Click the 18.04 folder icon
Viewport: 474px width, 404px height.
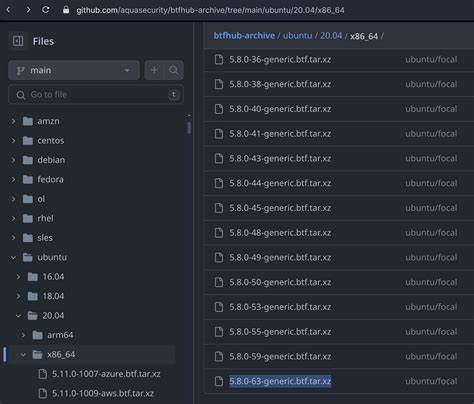click(32, 296)
